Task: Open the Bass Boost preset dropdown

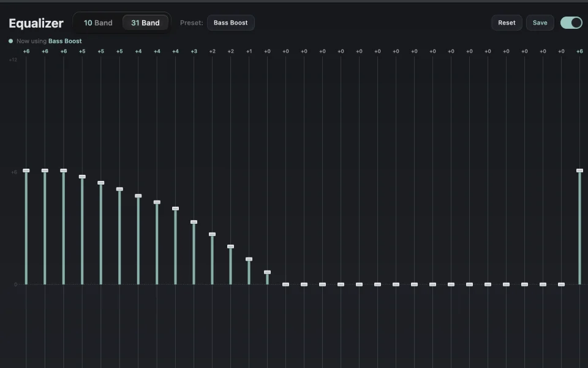Action: point(231,23)
